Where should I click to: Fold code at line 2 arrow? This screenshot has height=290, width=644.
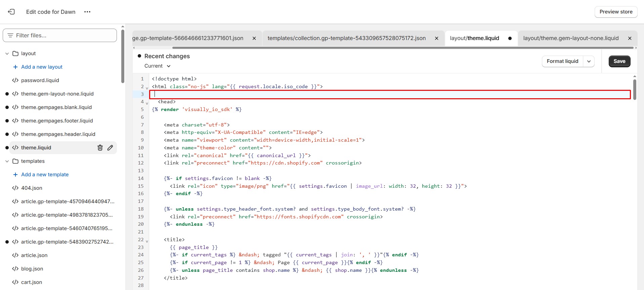click(147, 88)
